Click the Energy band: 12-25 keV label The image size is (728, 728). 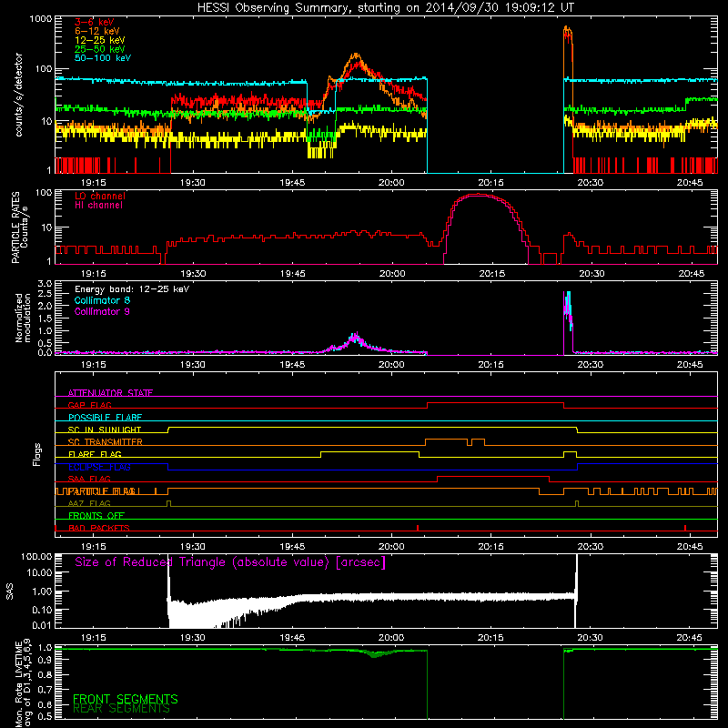[132, 289]
